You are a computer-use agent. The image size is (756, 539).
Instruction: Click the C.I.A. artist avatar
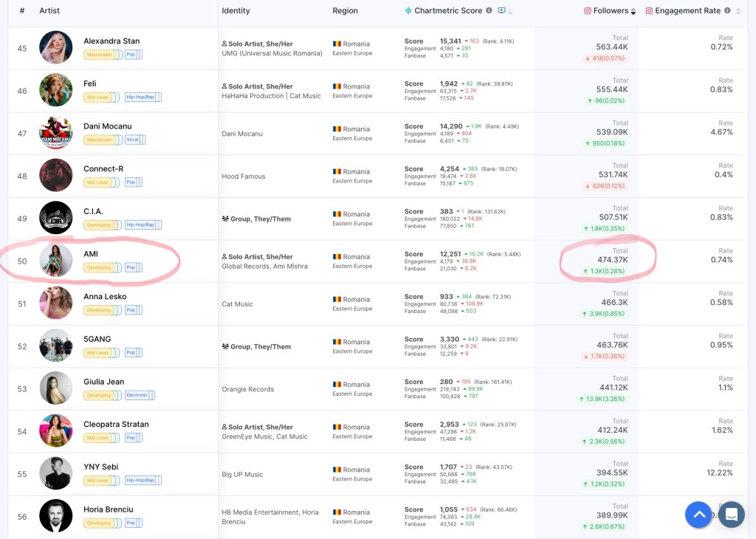(56, 218)
